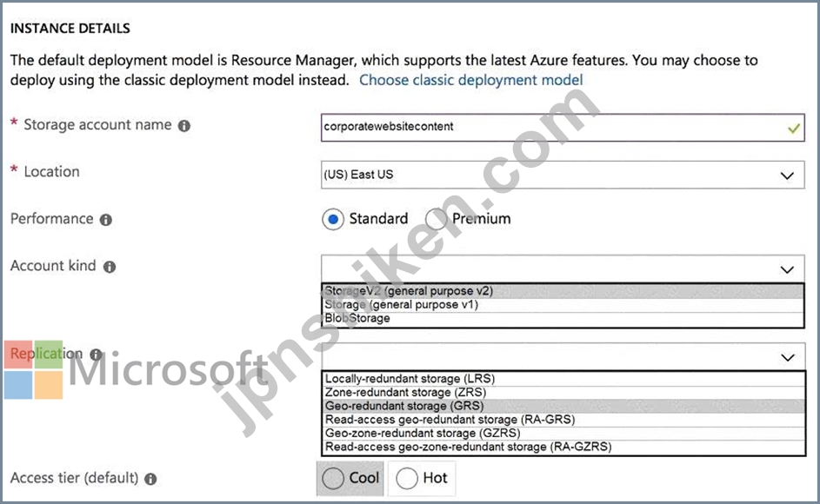Expand the Account kind dropdown arrow
820x504 pixels.
coord(787,269)
